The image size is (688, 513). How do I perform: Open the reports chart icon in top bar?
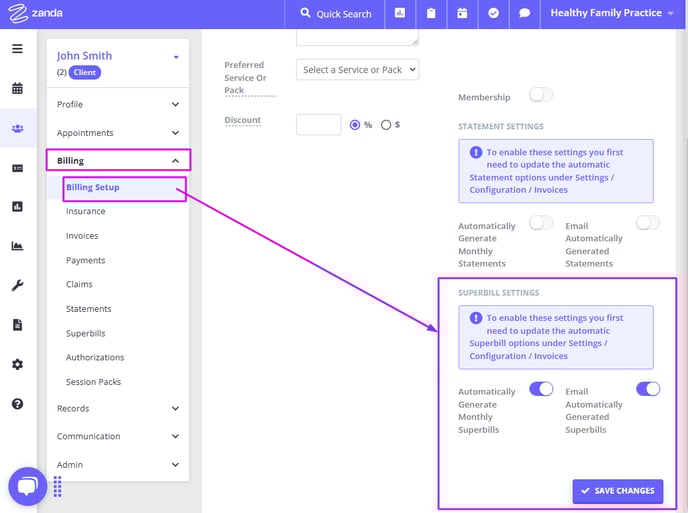point(400,13)
